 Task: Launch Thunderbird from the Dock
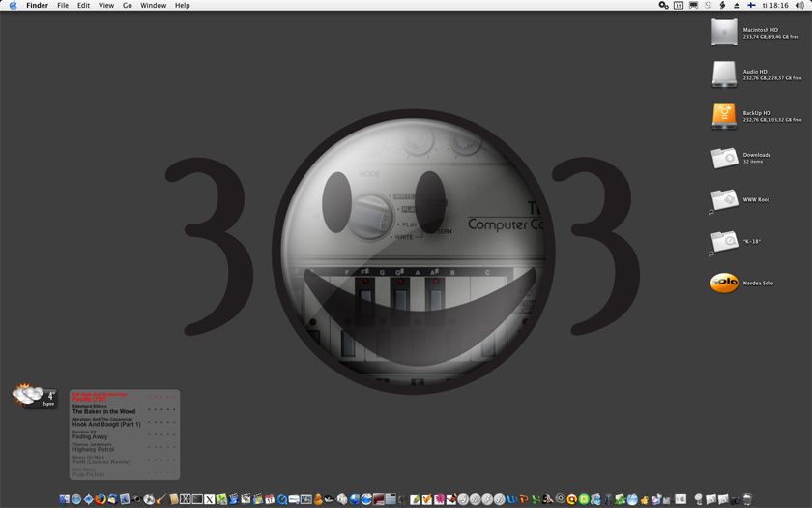[x=113, y=499]
